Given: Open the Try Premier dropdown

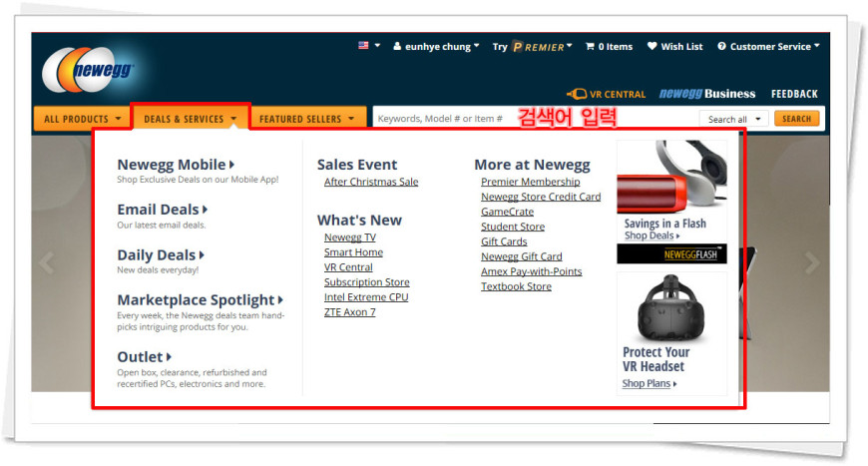Looking at the screenshot, I should click(532, 47).
